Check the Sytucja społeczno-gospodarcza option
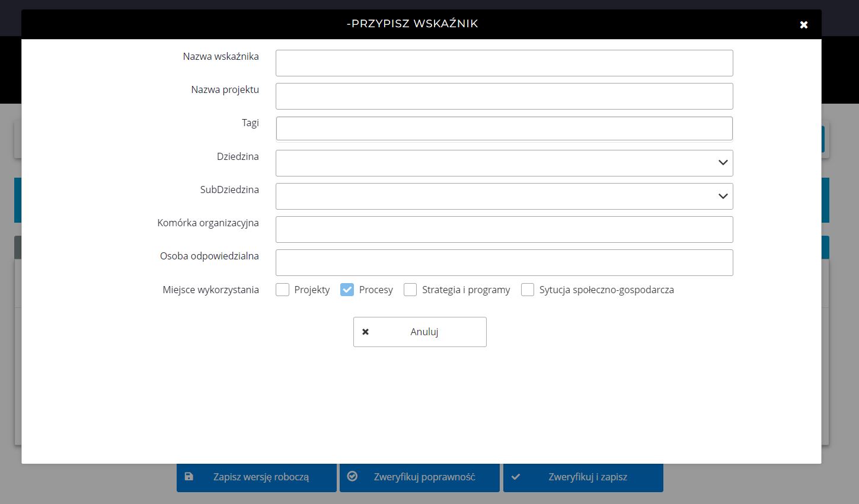Screen dimensions: 859x504 point(528,290)
